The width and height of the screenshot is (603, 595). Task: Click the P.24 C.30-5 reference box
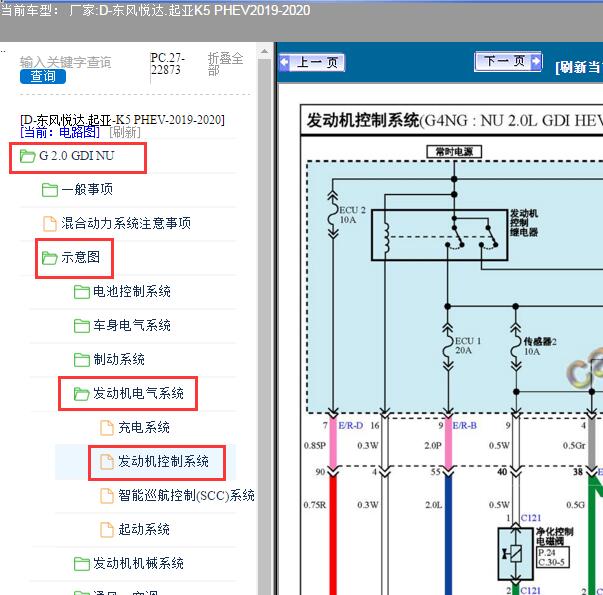coord(553,557)
